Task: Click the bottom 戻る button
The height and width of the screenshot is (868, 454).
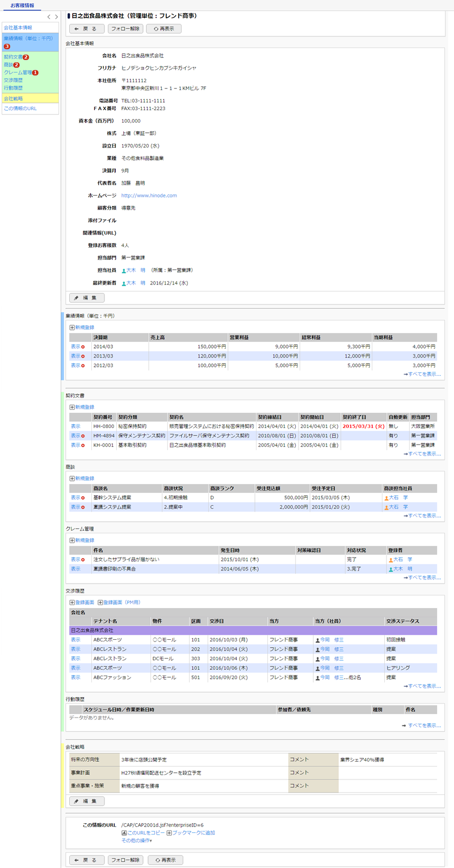Action: coord(86,860)
